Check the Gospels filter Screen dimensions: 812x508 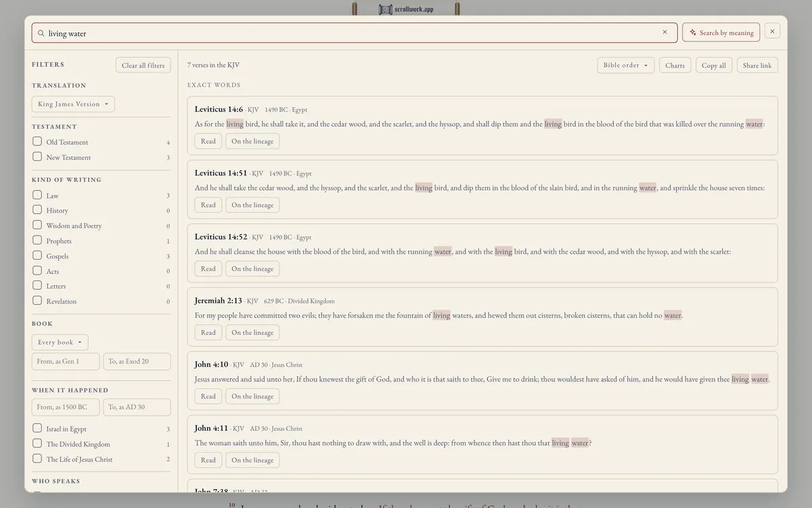coord(37,255)
